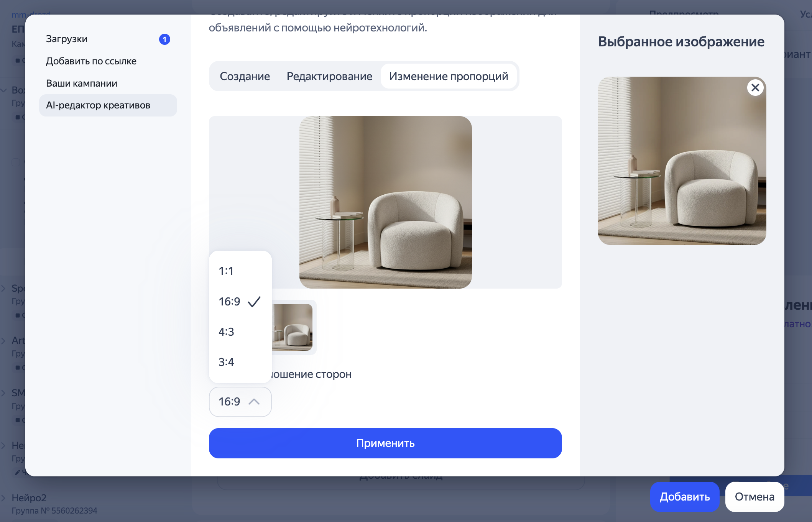Image resolution: width=812 pixels, height=522 pixels.
Task: Open Добавить по ссылке section
Action: [91, 61]
